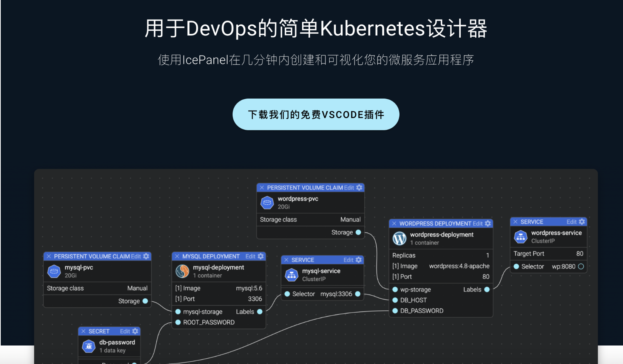Viewport: 623px width, 364px height.
Task: Click Edit on the SECRET node
Action: tap(125, 331)
